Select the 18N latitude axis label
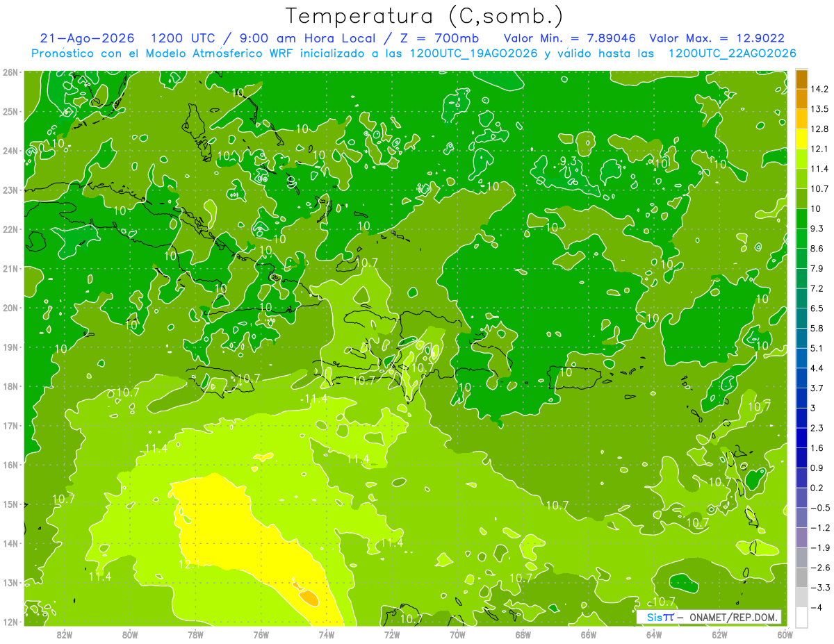 [10, 386]
